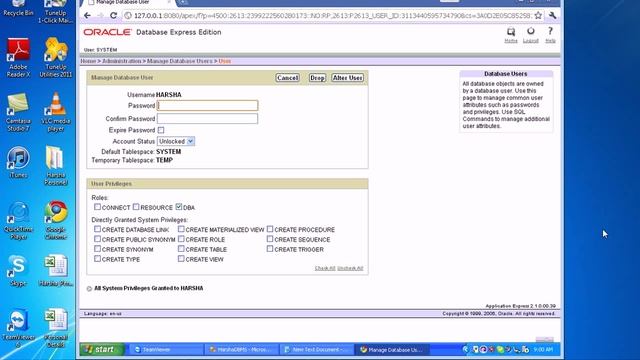Expand All System Privileges Granted to HARSHA
Screen dimensions: 640x360
pyautogui.click(x=89, y=289)
